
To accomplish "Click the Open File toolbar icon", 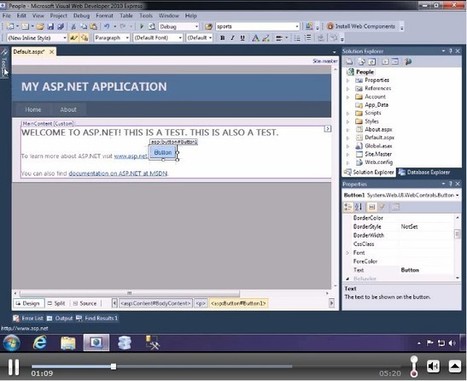I will coord(40,26).
